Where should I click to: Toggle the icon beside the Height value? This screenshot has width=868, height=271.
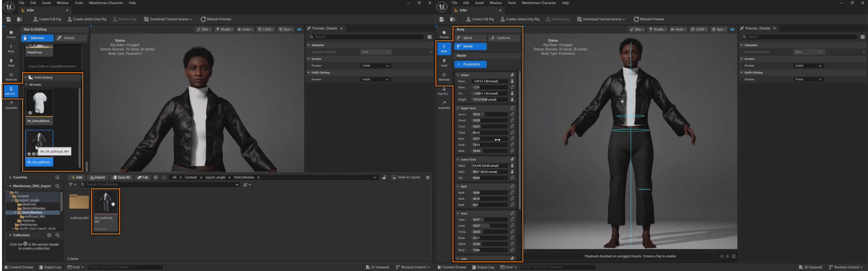pos(512,100)
